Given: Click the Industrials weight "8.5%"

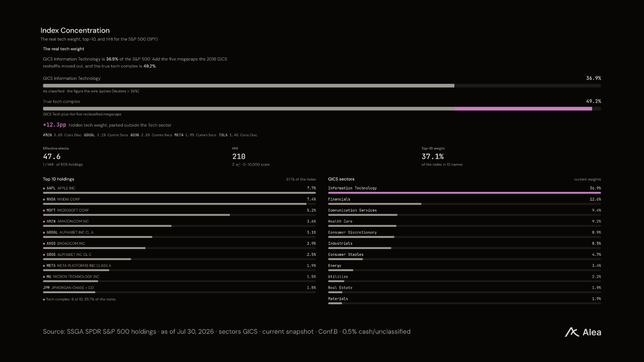Looking at the screenshot, I should tap(596, 243).
